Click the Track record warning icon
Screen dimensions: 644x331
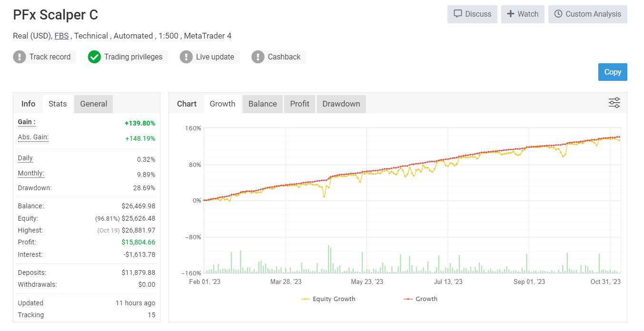pos(20,57)
